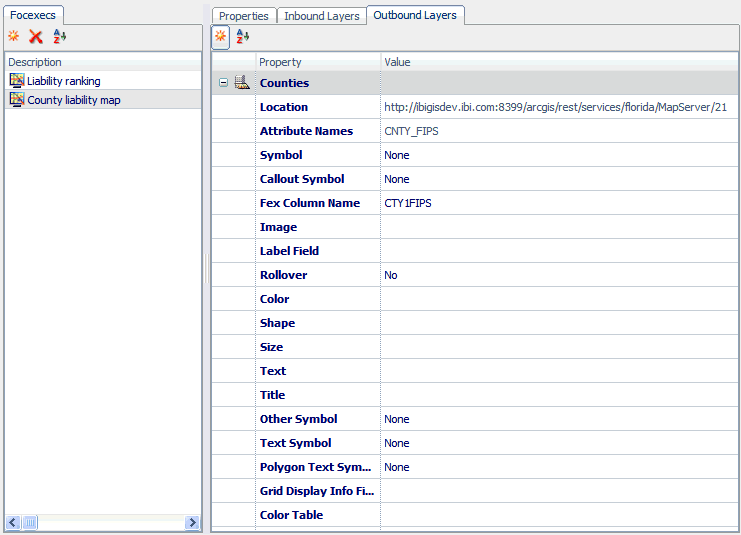Viewport: 741px width, 535px height.
Task: Select the Color property label
Action: [274, 300]
